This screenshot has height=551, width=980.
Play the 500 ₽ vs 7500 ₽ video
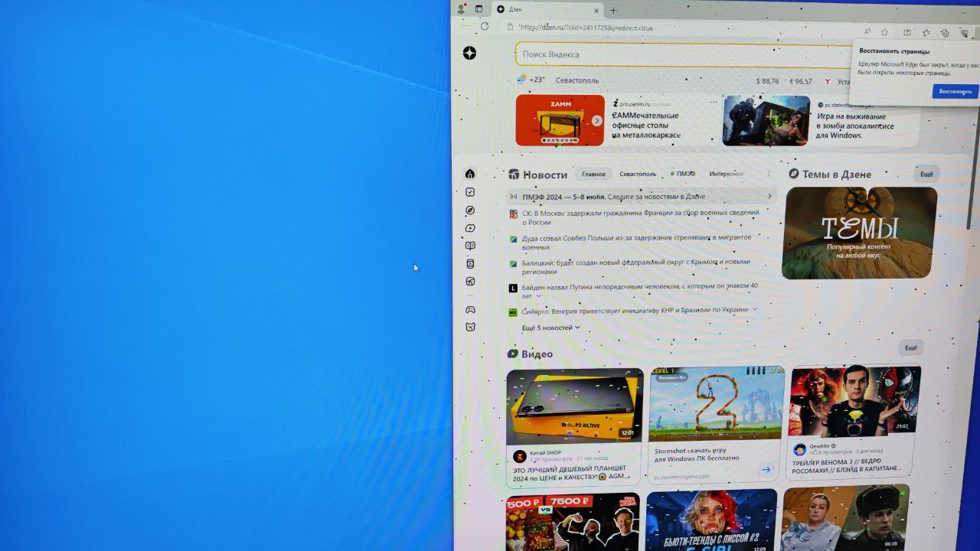(572, 523)
